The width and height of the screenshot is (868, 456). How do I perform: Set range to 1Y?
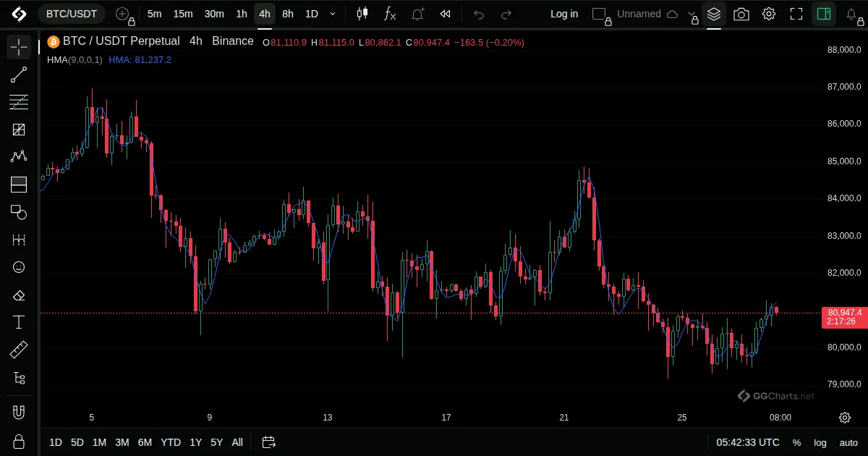tap(195, 442)
